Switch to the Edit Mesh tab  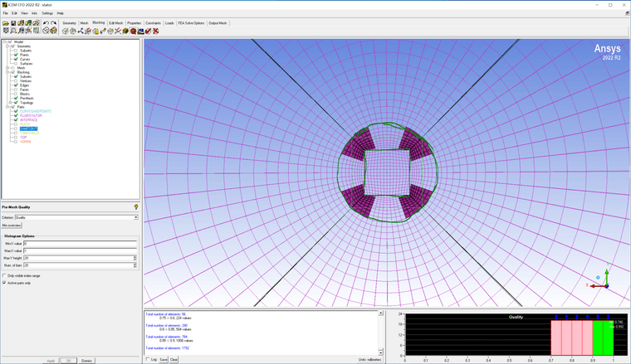(x=116, y=23)
